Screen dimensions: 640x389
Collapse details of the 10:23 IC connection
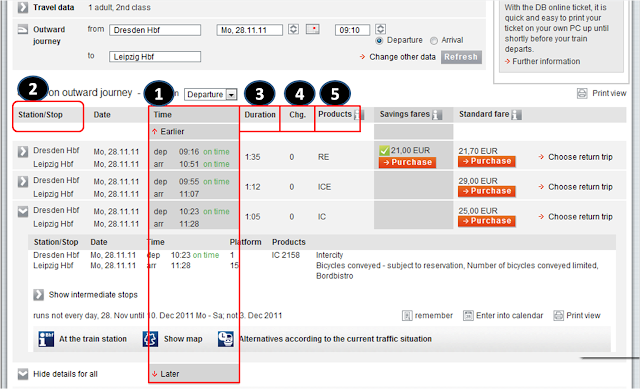pyautogui.click(x=23, y=211)
